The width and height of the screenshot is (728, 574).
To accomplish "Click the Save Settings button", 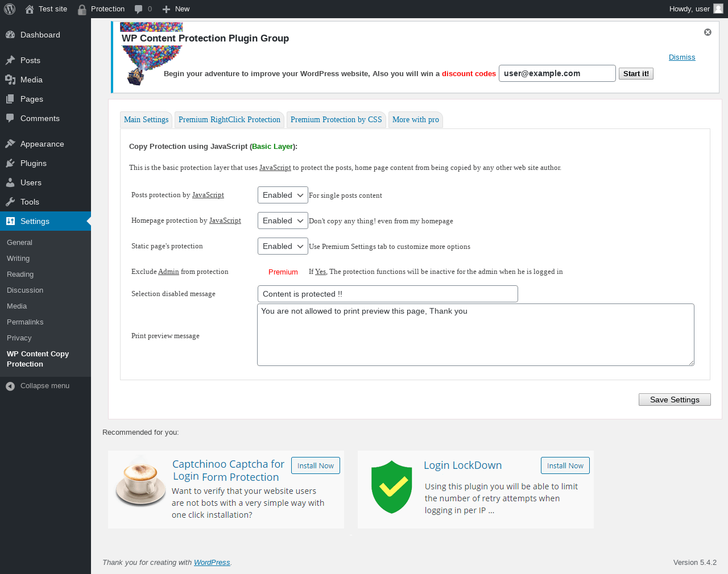I will pos(675,400).
